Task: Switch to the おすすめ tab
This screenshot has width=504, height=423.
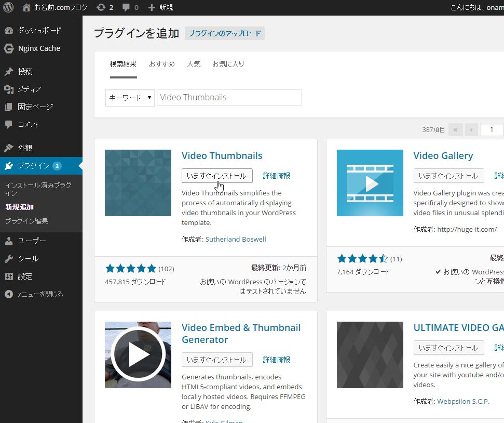Action: [x=161, y=64]
